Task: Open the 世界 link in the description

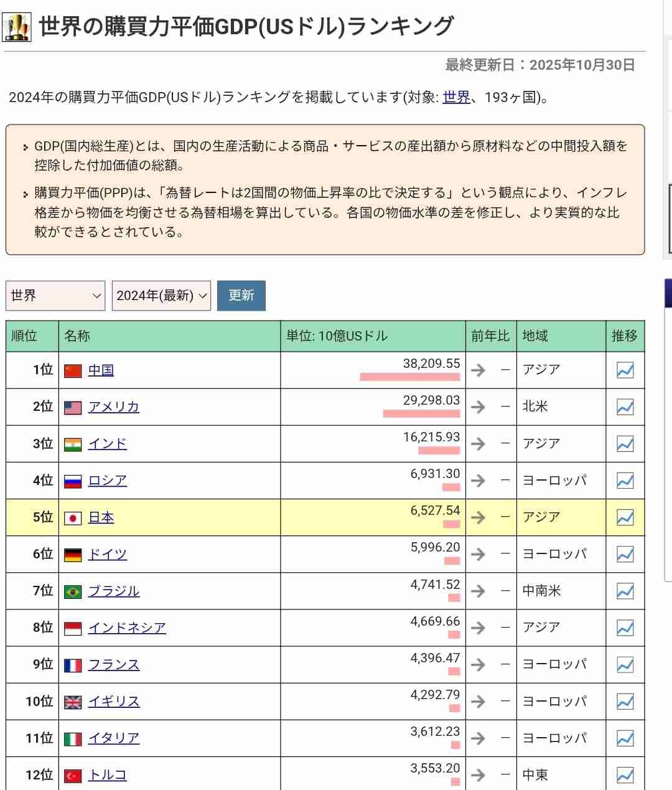Action: (456, 97)
